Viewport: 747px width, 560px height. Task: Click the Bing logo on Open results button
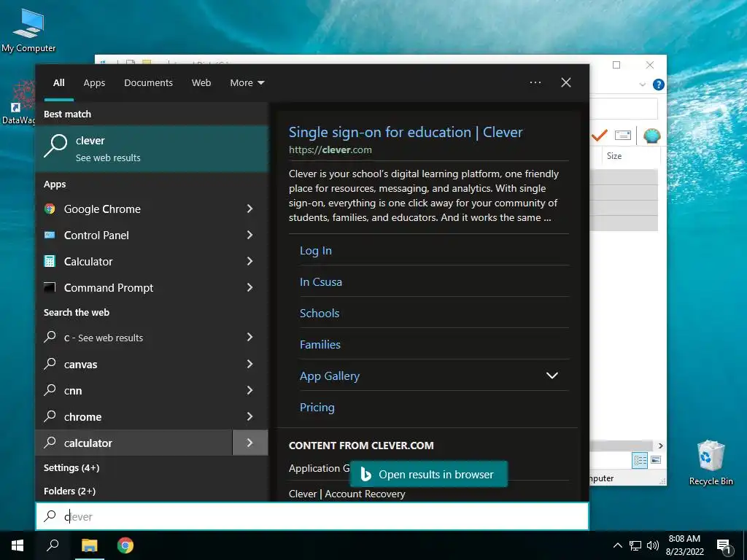point(366,474)
